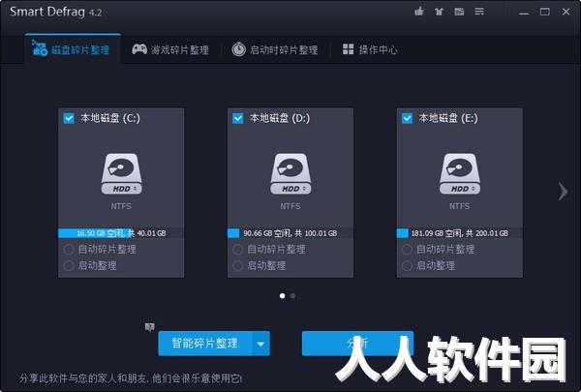
Task: Start 智能碎片整理 button
Action: [205, 344]
